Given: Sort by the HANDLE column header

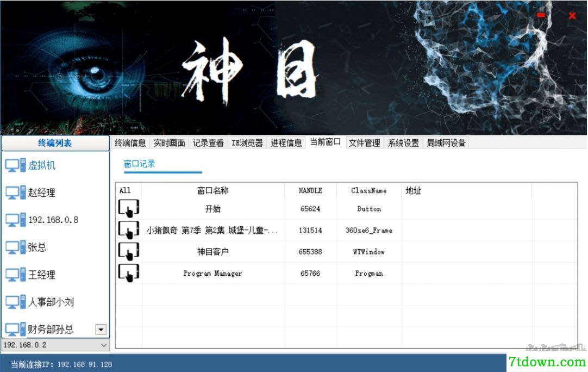Looking at the screenshot, I should click(x=310, y=190).
